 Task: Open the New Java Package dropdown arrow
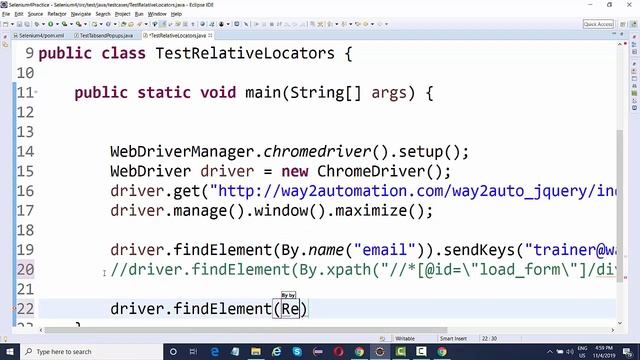101,24
